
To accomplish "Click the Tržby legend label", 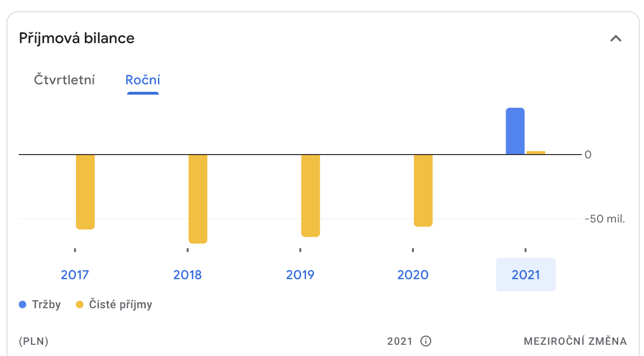I will pos(46,305).
